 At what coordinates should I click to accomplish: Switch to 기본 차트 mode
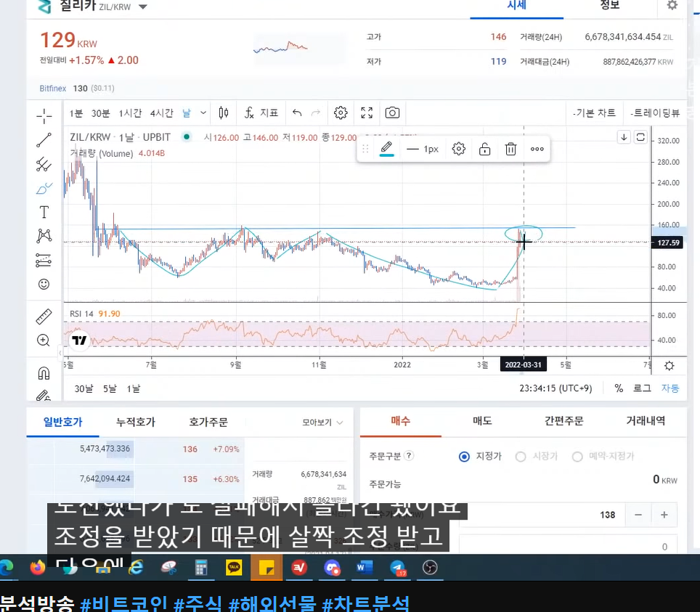[x=594, y=113]
